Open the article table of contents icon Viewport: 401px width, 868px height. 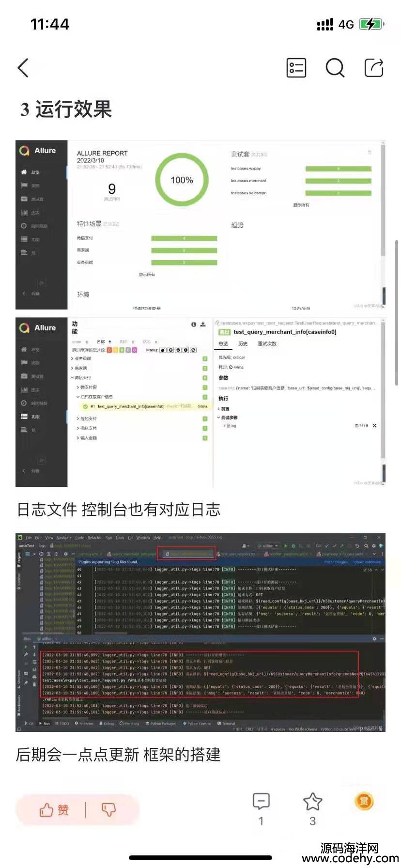click(x=296, y=68)
